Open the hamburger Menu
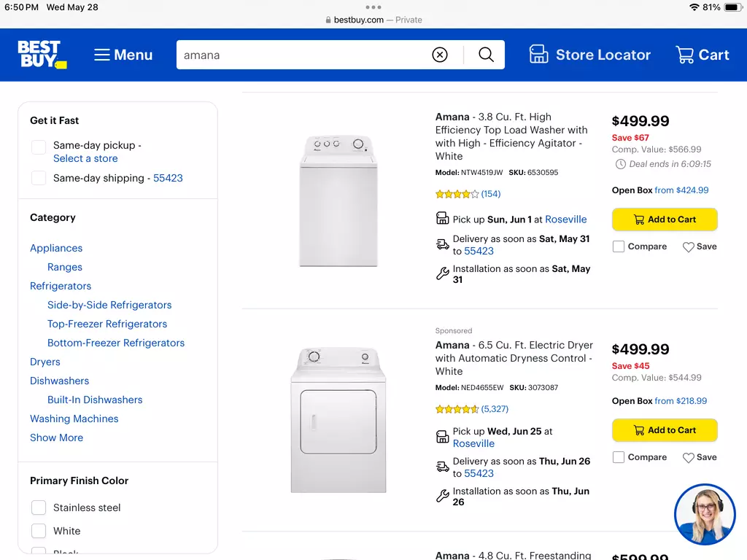Viewport: 747px width, 560px height. (123, 55)
